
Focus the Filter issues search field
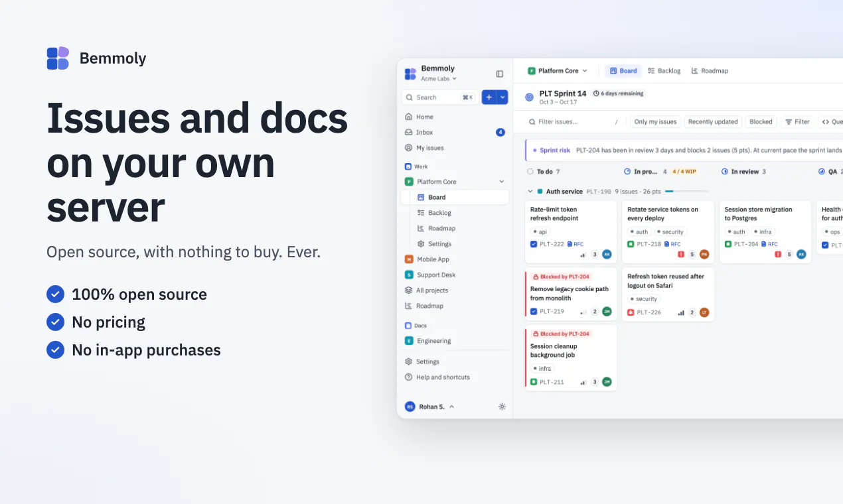(x=572, y=122)
